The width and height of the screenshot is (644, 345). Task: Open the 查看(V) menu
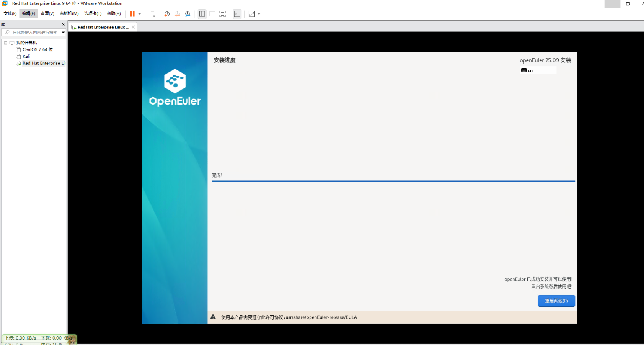(47, 13)
